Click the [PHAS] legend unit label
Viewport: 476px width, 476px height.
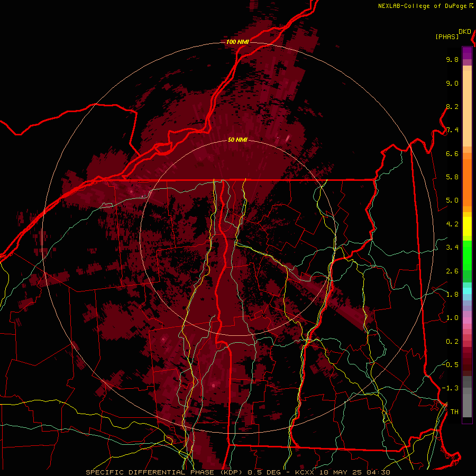[447, 36]
